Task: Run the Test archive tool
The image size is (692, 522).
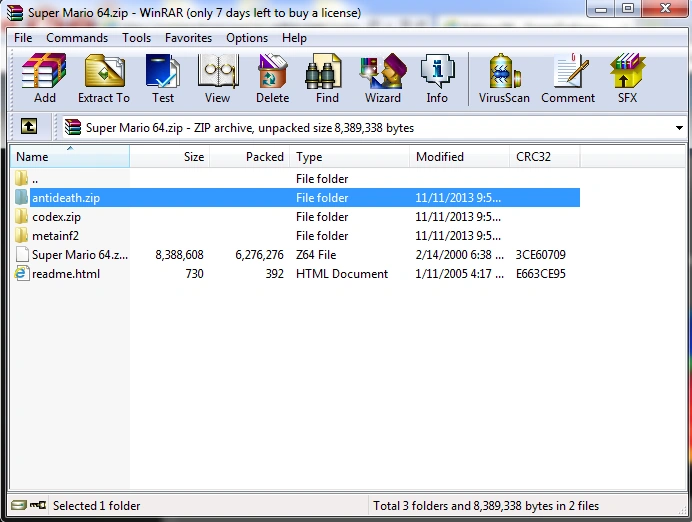Action: [163, 78]
